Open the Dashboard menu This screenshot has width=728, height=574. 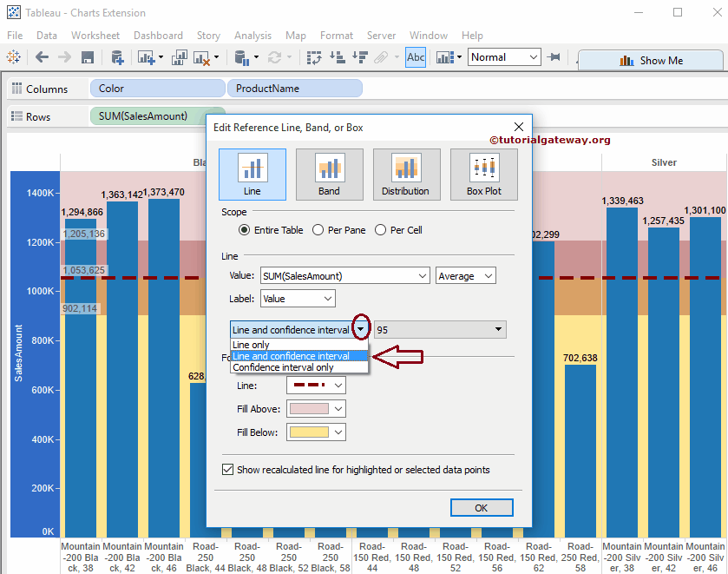click(158, 36)
